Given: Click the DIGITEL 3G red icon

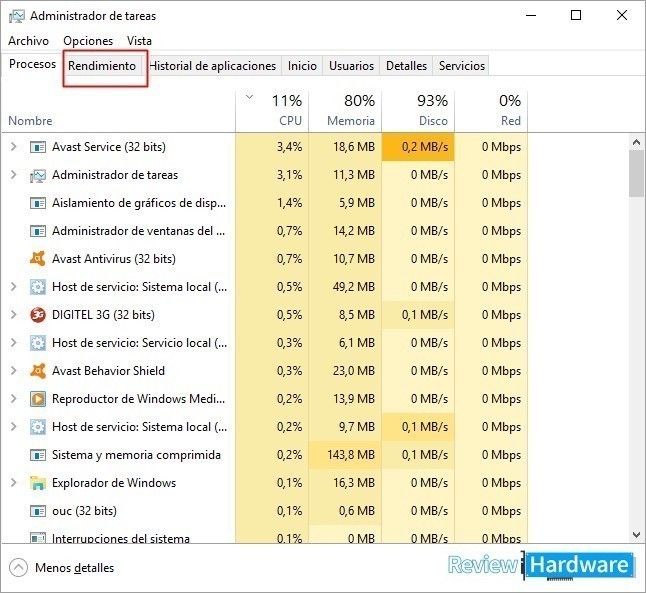Looking at the screenshot, I should click(x=38, y=315).
